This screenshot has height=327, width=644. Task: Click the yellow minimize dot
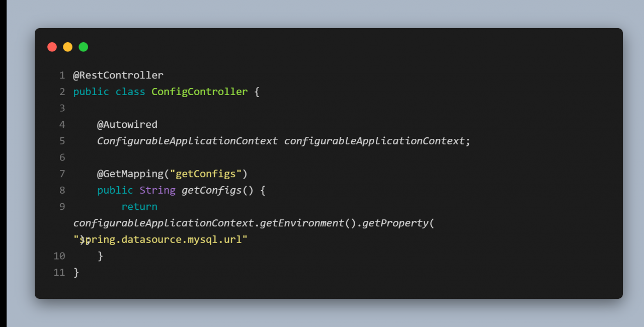(68, 47)
